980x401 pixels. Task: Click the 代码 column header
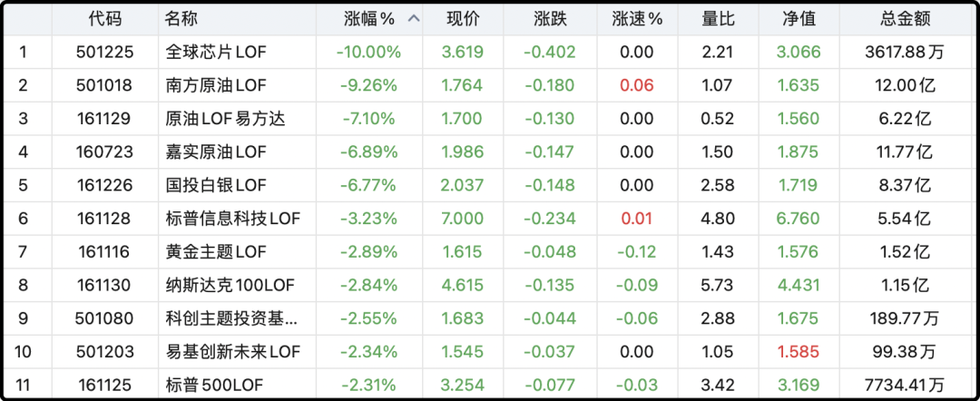[x=105, y=19]
